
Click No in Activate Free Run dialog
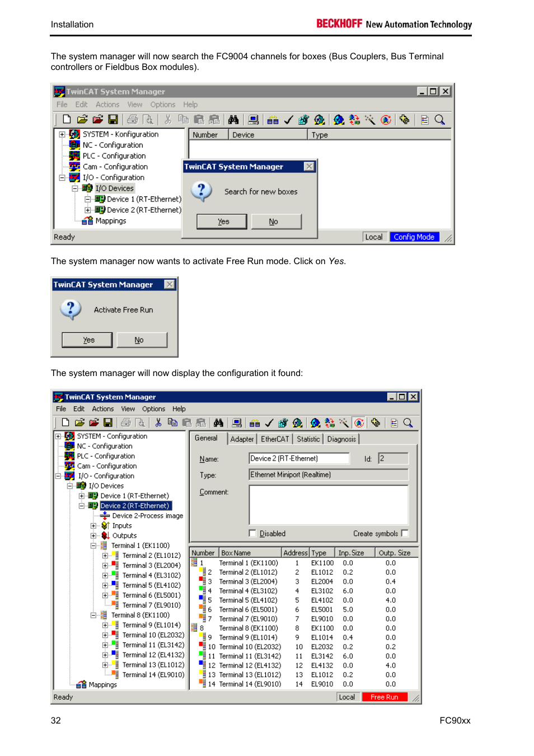coord(142,340)
